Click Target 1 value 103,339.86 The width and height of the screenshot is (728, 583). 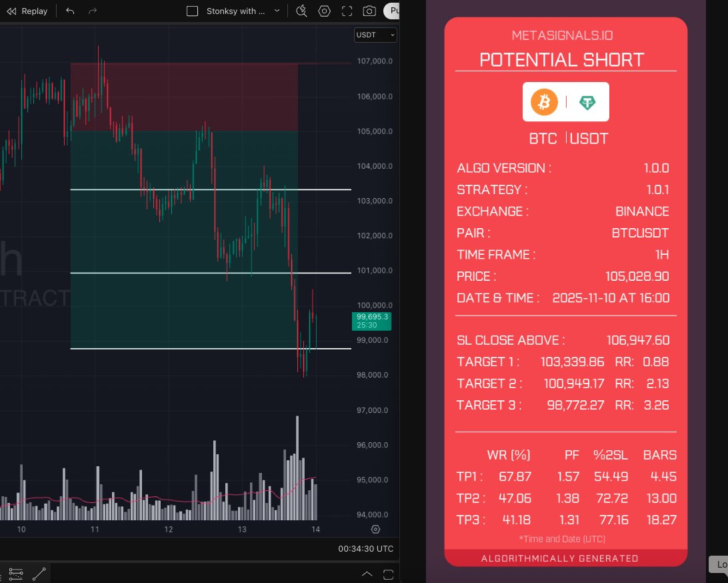[573, 362]
